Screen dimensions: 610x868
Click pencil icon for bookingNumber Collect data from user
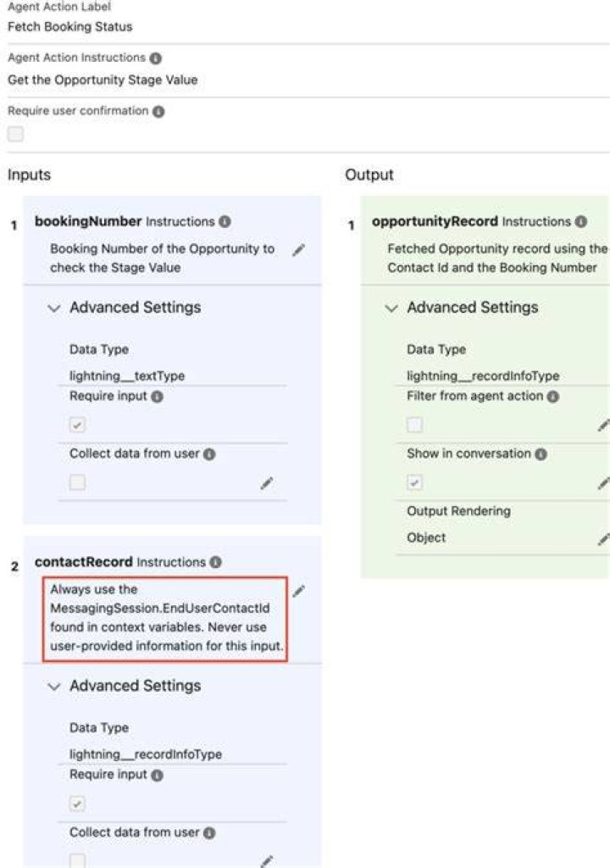pyautogui.click(x=266, y=483)
